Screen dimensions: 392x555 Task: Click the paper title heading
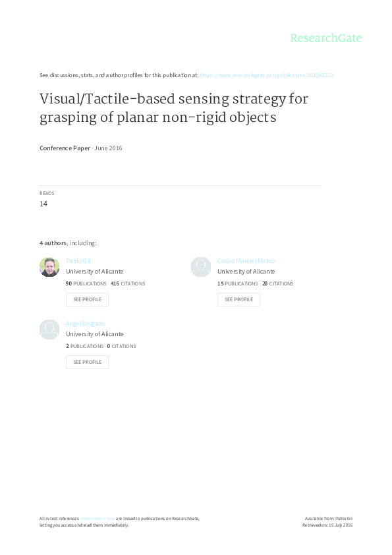tap(174, 108)
